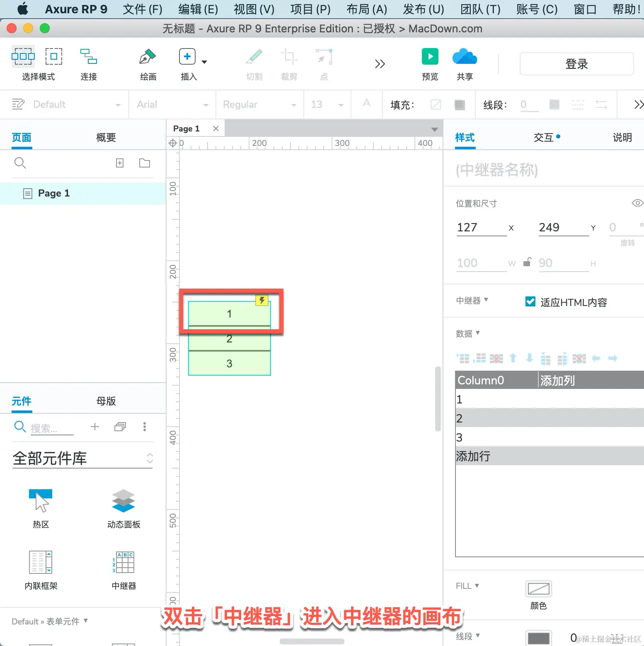This screenshot has height=646, width=644.
Task: Click the library windows icon
Action: (x=120, y=427)
